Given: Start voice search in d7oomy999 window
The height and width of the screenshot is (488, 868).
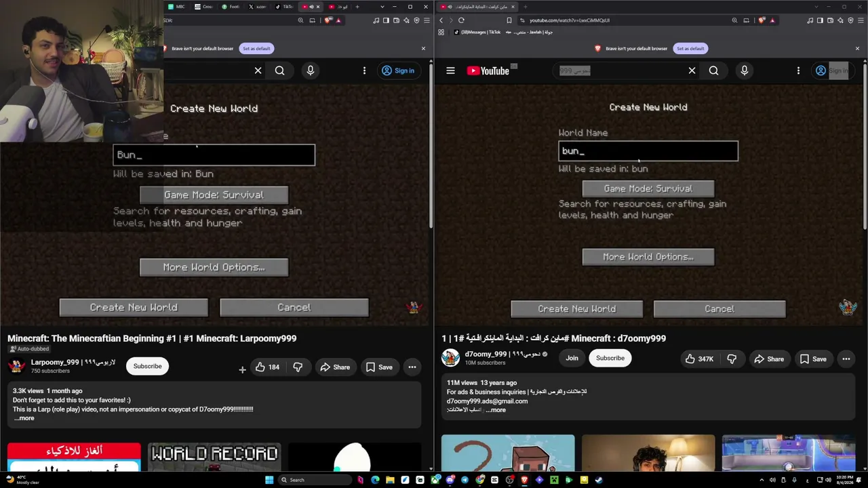Looking at the screenshot, I should 745,70.
